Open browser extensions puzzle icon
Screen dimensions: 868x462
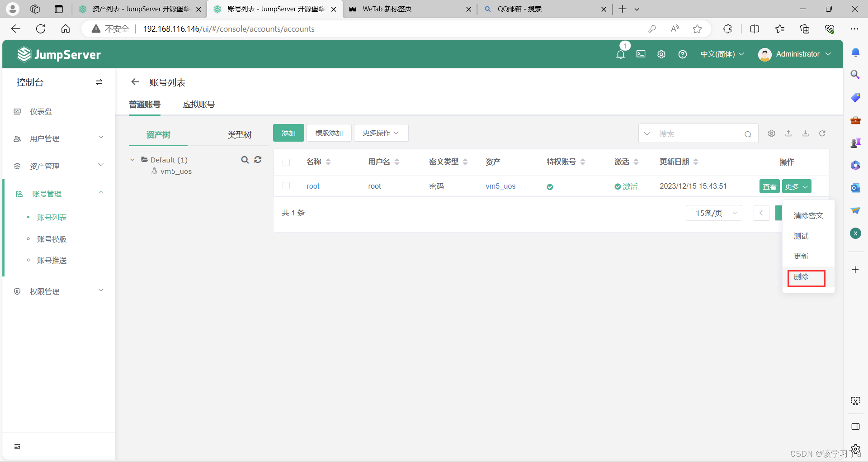[x=727, y=29]
